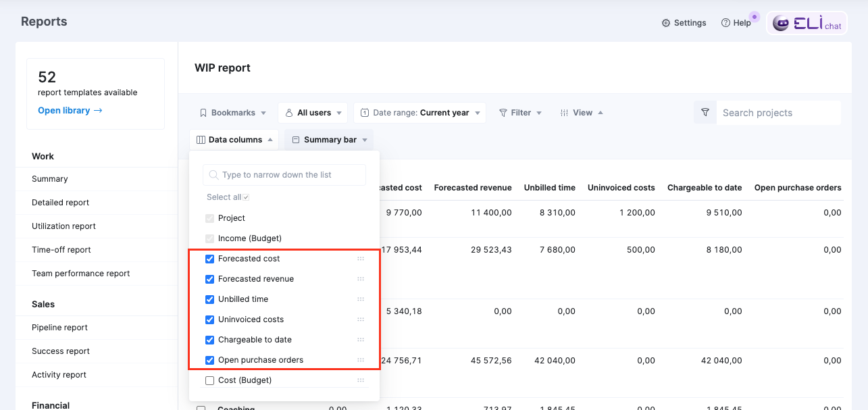Select Pipeline report from Sales section
The height and width of the screenshot is (410, 868).
[x=59, y=328]
